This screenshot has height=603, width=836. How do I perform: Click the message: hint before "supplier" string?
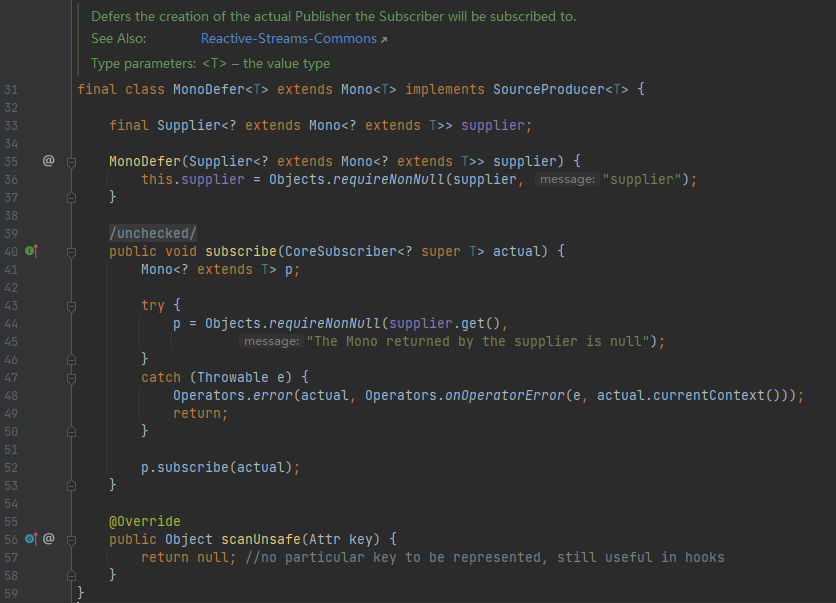pos(567,179)
